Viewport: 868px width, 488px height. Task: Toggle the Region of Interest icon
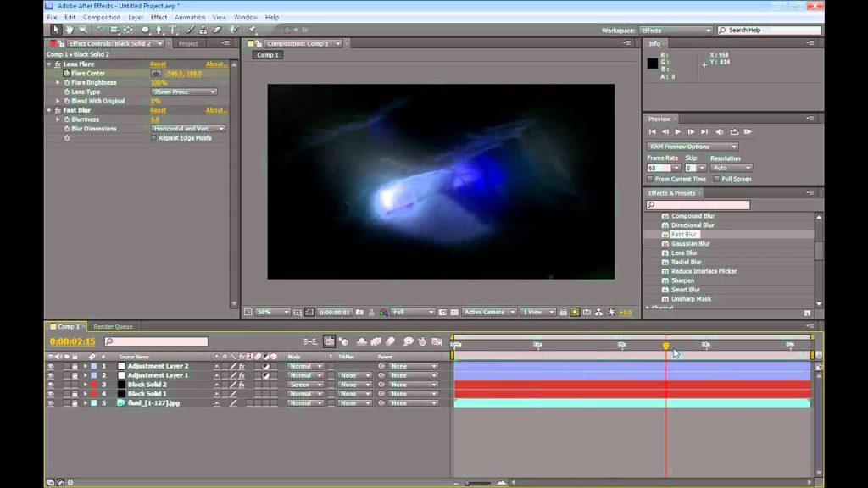point(442,312)
